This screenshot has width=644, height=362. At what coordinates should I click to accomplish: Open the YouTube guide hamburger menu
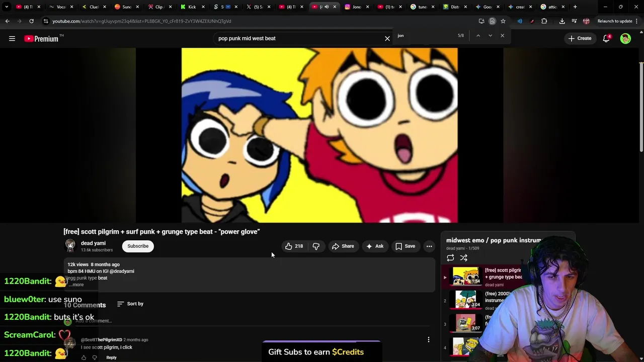(12, 38)
